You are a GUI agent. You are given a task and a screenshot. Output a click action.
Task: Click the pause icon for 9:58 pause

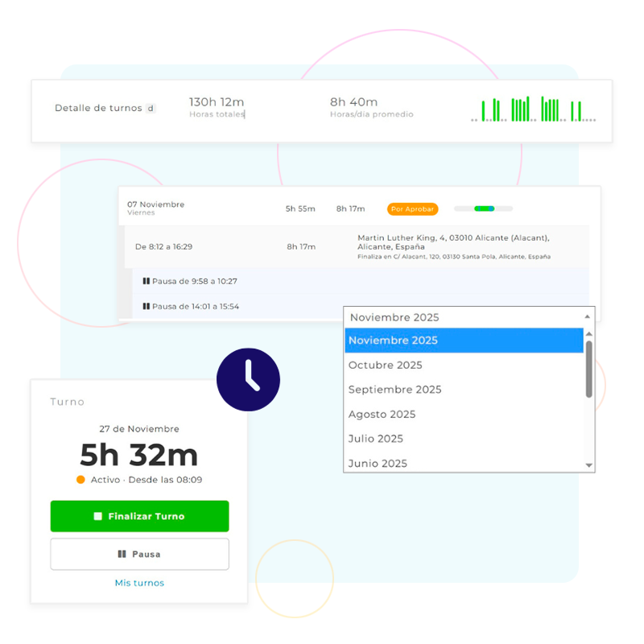(147, 281)
